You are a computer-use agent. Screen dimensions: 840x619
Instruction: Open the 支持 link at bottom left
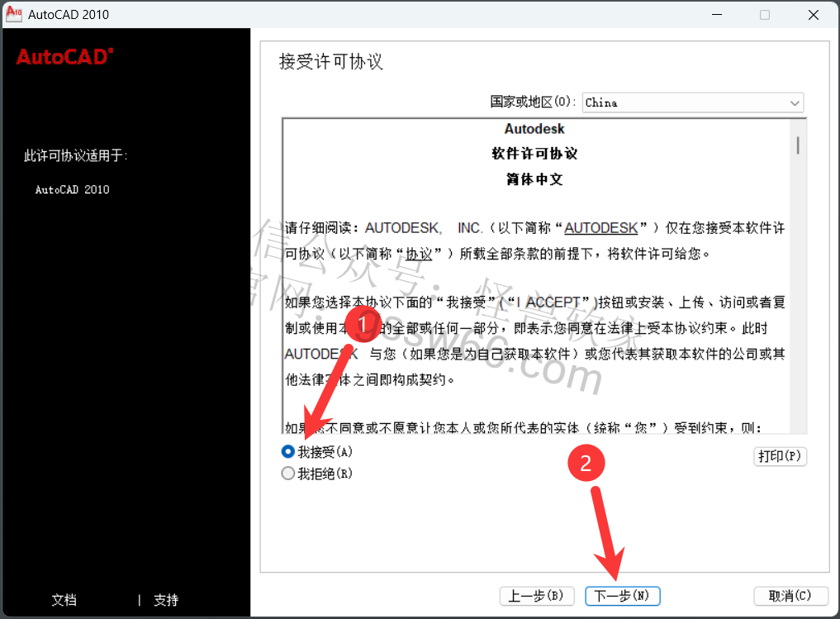click(166, 600)
